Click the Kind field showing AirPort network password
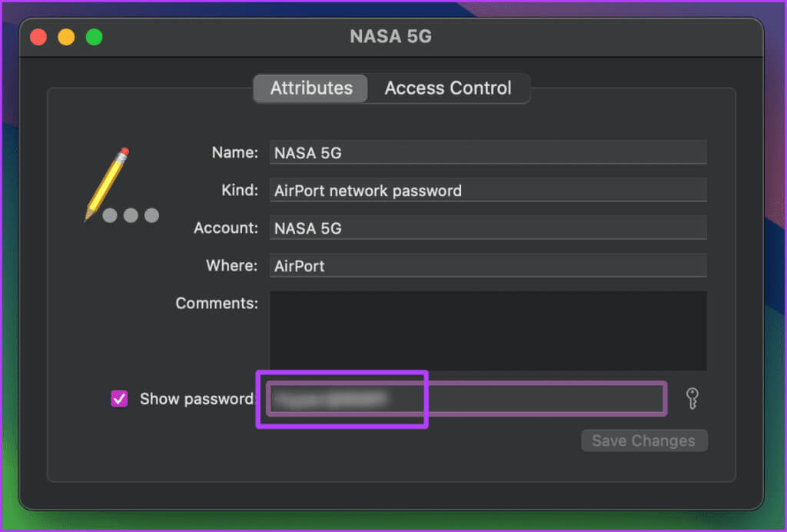The height and width of the screenshot is (532, 787). (488, 190)
